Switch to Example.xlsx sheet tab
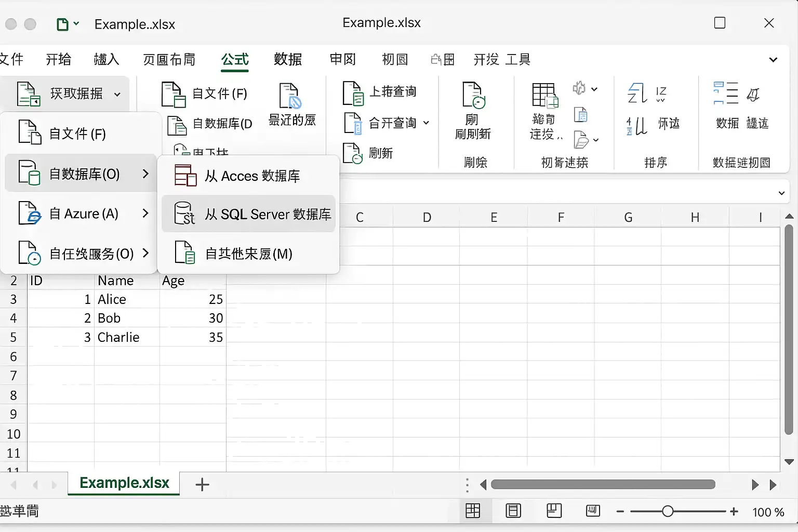The height and width of the screenshot is (532, 798). [124, 483]
